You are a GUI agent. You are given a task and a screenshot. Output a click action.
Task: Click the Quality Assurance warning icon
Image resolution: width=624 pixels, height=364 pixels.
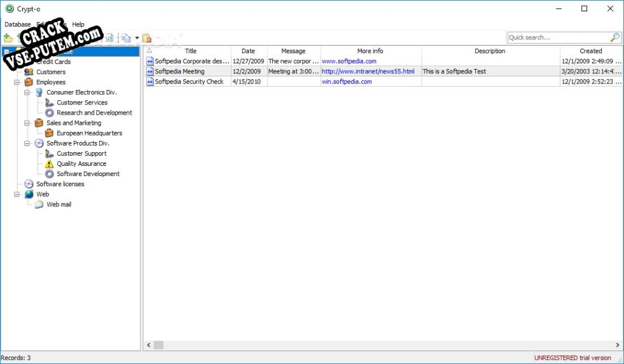(49, 164)
